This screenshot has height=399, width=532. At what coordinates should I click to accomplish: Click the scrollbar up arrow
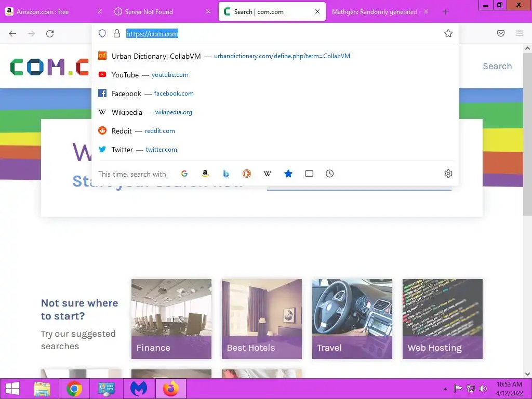coord(527,48)
